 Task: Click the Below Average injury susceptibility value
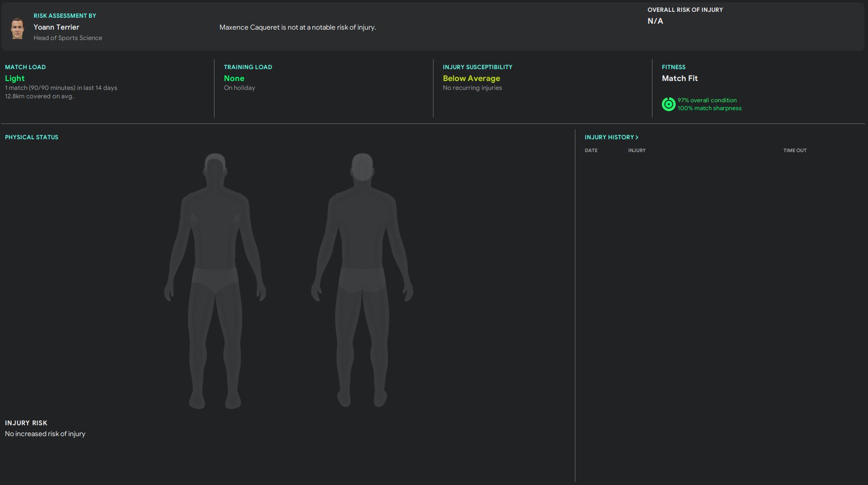pos(471,79)
